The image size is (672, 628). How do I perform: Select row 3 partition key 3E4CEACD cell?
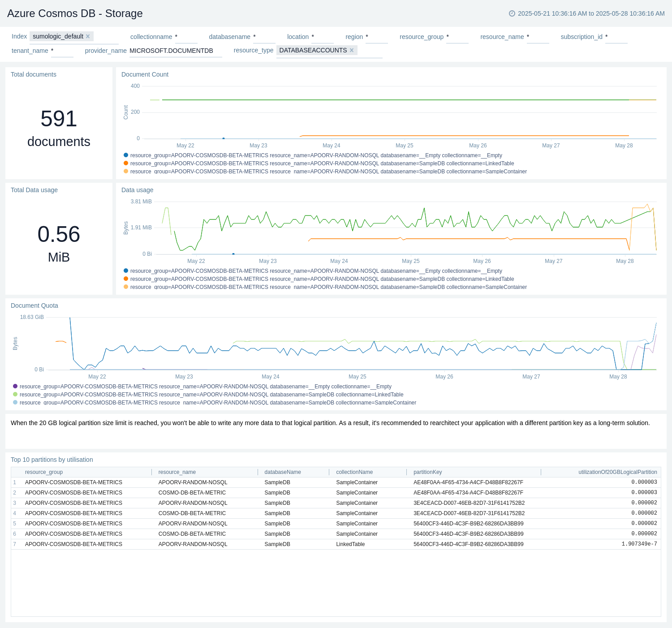[469, 503]
